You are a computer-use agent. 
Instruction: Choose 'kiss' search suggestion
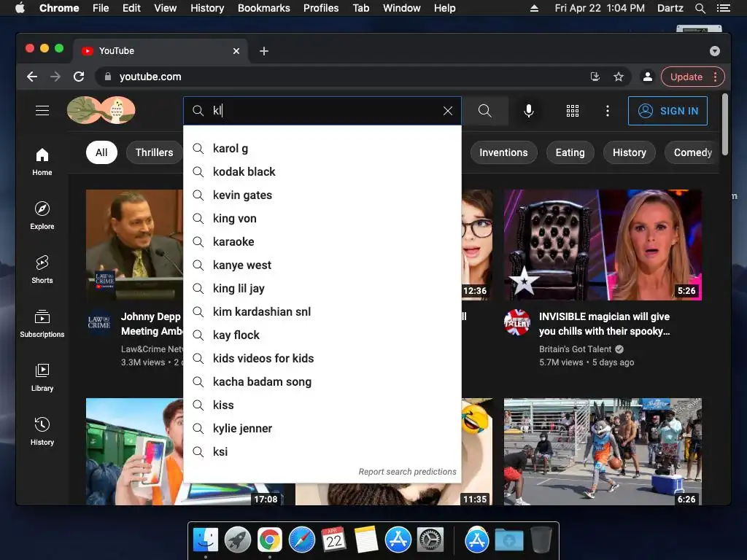(x=322, y=405)
